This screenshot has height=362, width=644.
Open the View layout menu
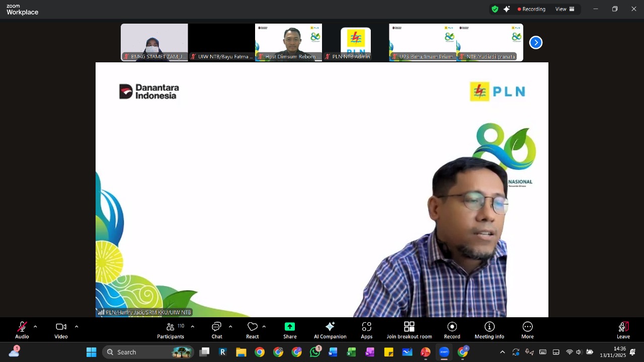[x=565, y=9]
